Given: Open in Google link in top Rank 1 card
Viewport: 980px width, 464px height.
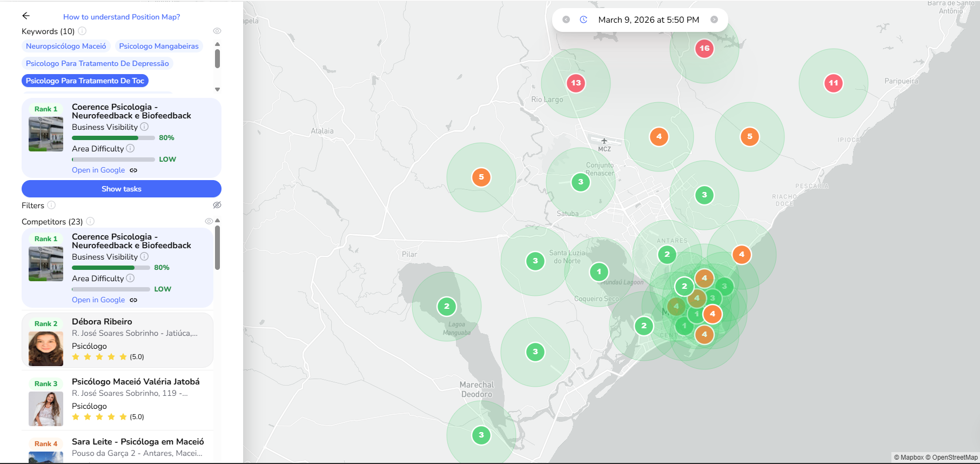Looking at the screenshot, I should [98, 170].
